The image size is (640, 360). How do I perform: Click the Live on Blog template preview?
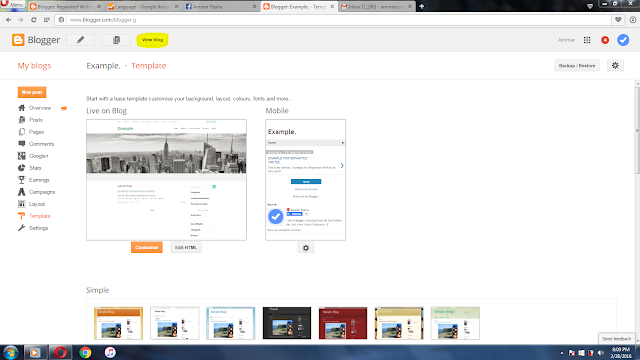click(166, 180)
